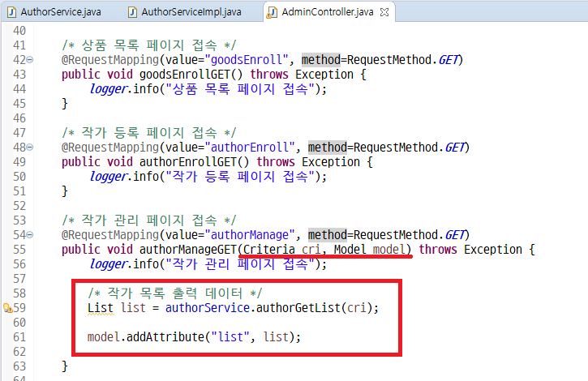Click logger on line 50
Viewport: 588px width, 381px height.
(109, 177)
